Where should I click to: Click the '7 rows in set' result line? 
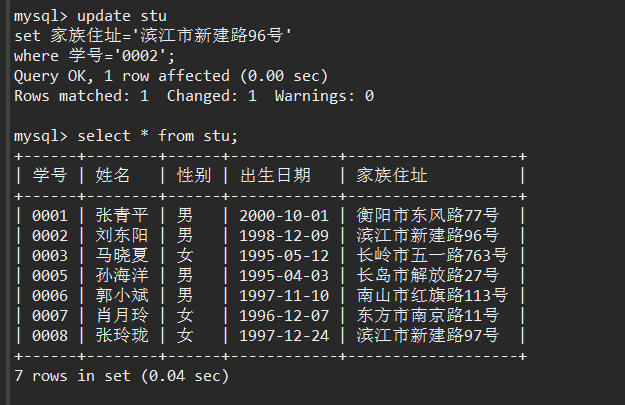(121, 376)
